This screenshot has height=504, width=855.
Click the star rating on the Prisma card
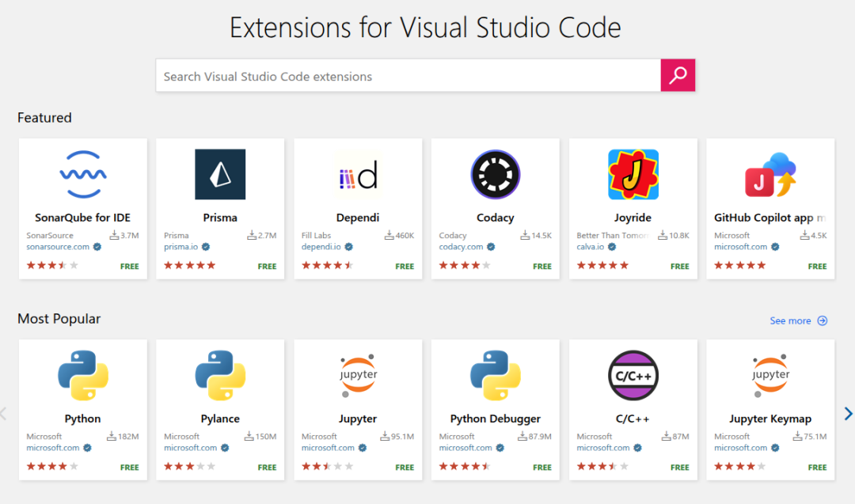click(x=190, y=265)
